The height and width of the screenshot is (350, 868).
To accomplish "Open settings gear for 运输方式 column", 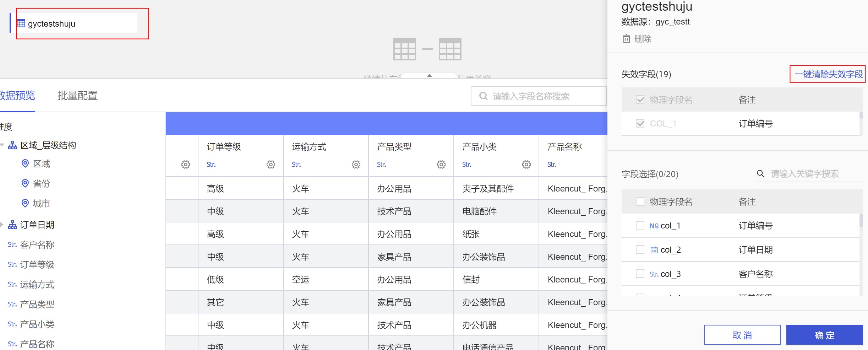I will (356, 165).
